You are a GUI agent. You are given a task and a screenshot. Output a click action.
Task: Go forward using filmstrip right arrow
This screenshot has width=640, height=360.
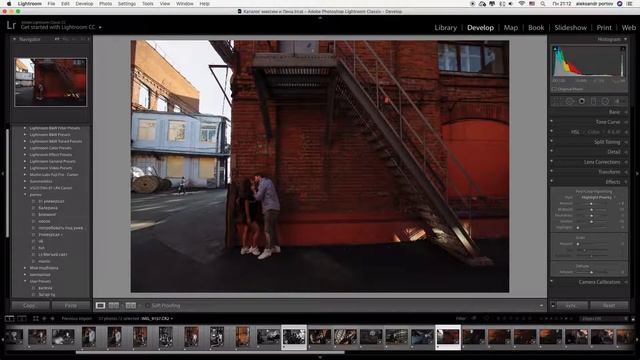click(x=52, y=318)
